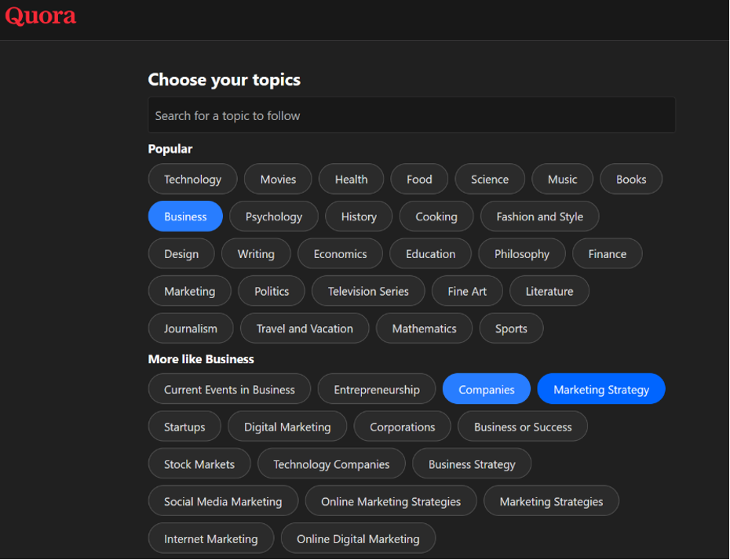This screenshot has height=560, width=730.
Task: Choose the Education topic
Action: 430,253
